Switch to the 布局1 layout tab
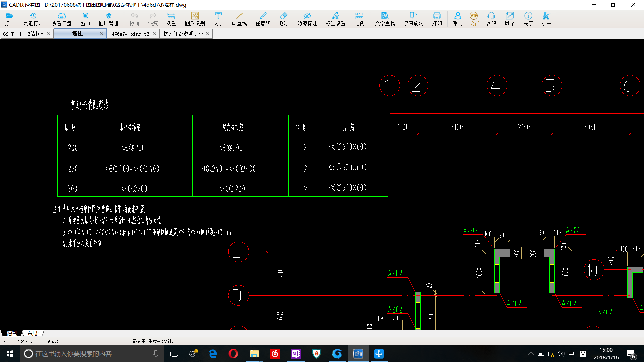The height and width of the screenshot is (362, 644). (x=34, y=333)
